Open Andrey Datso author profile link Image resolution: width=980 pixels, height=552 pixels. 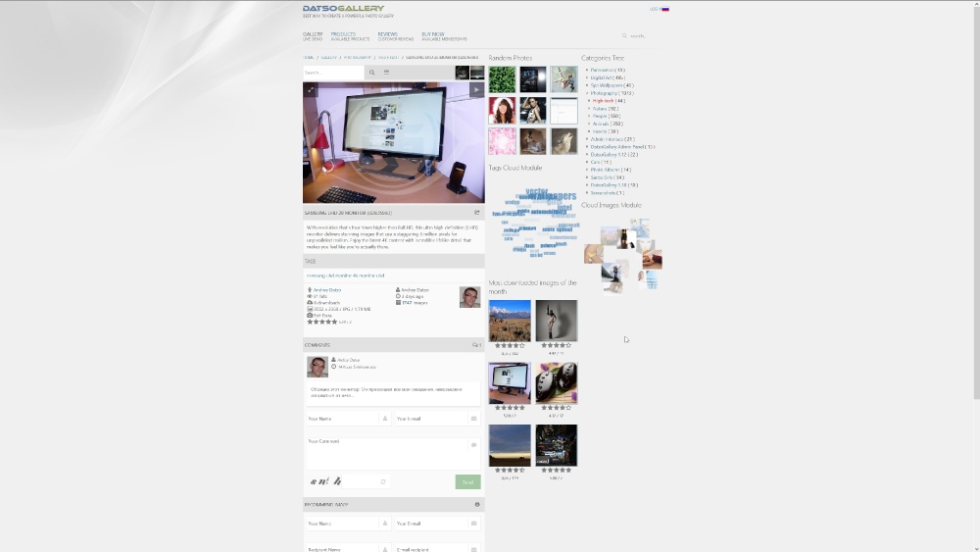click(327, 290)
